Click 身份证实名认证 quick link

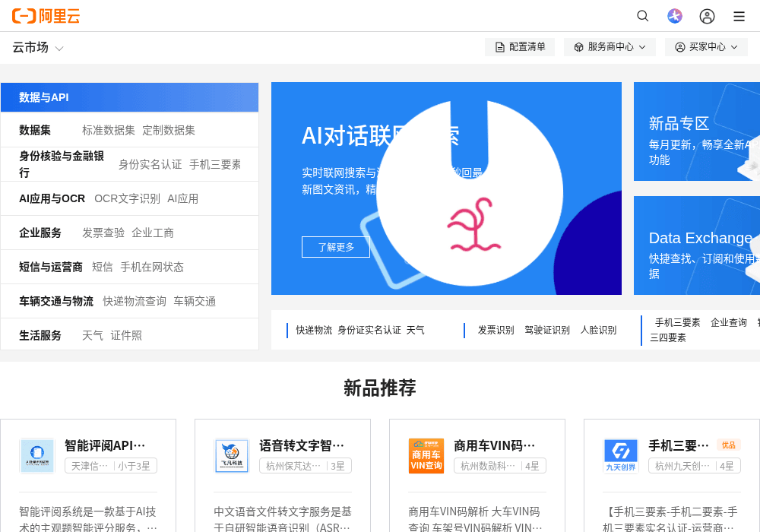369,331
